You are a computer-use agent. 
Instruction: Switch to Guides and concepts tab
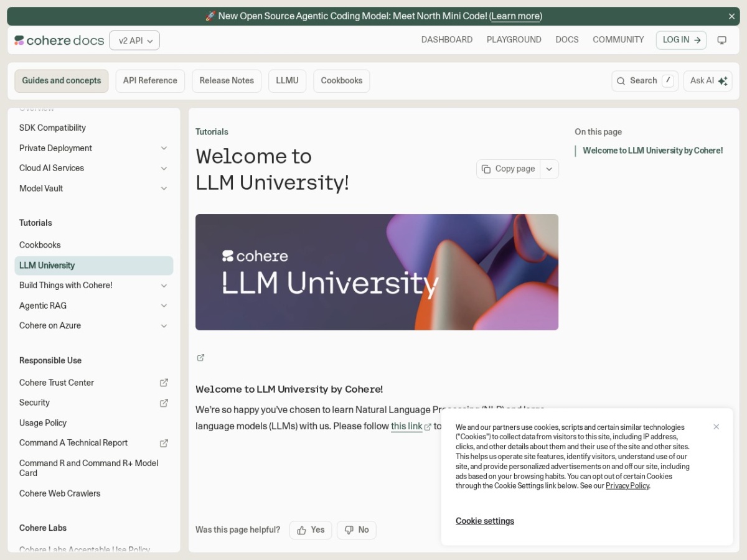tap(62, 81)
